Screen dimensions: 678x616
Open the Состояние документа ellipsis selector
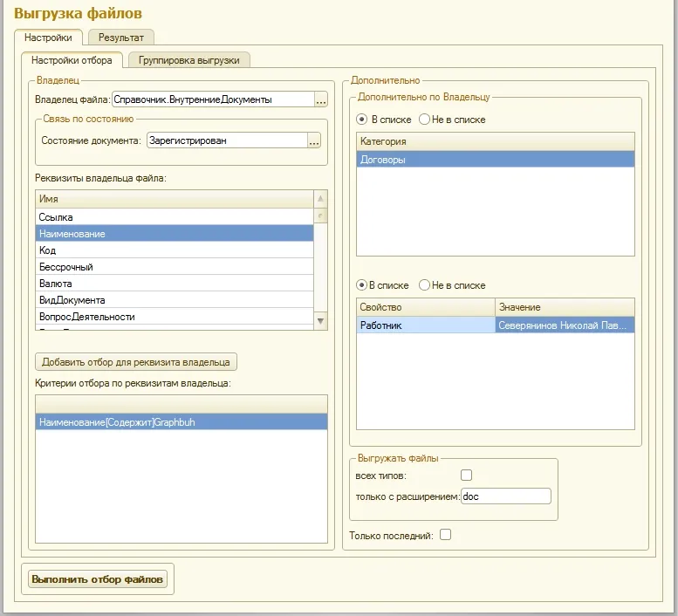coord(314,141)
